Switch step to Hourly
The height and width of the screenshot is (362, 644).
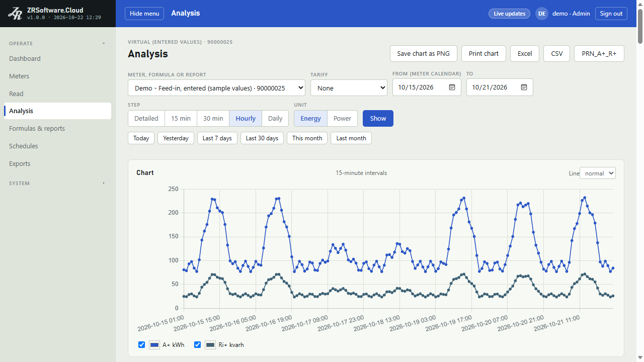click(x=246, y=118)
